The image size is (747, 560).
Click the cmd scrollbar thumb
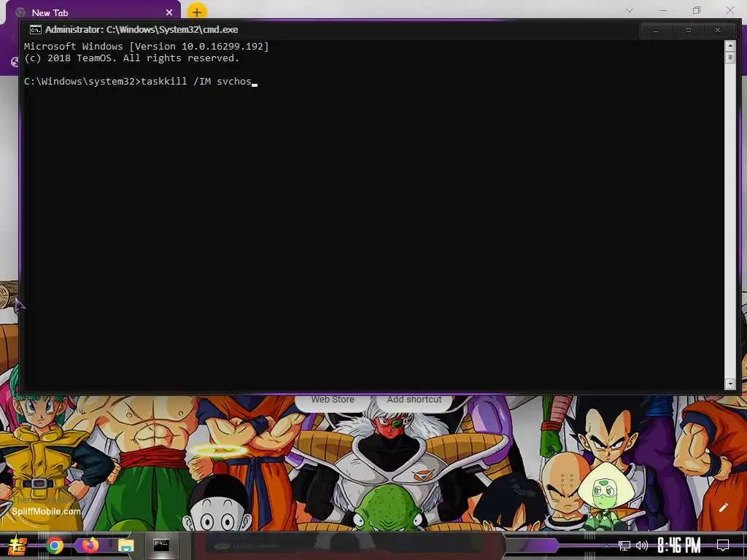coord(729,58)
